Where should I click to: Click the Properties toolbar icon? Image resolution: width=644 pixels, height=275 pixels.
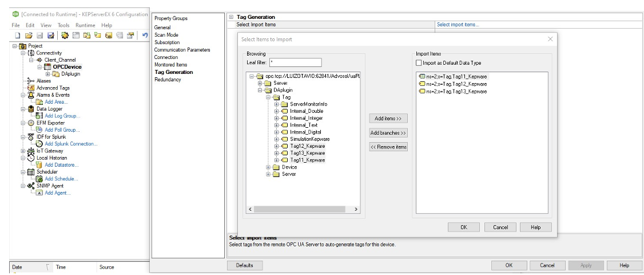(130, 36)
